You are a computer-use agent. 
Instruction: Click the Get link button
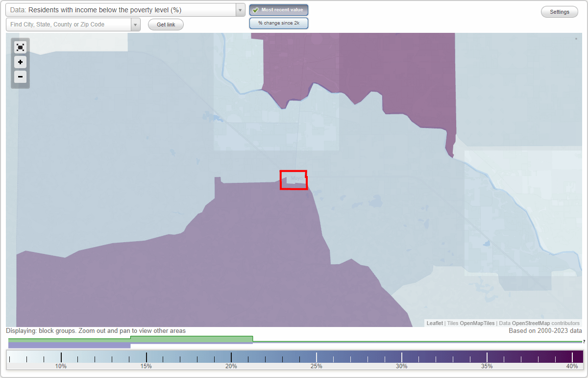click(166, 25)
